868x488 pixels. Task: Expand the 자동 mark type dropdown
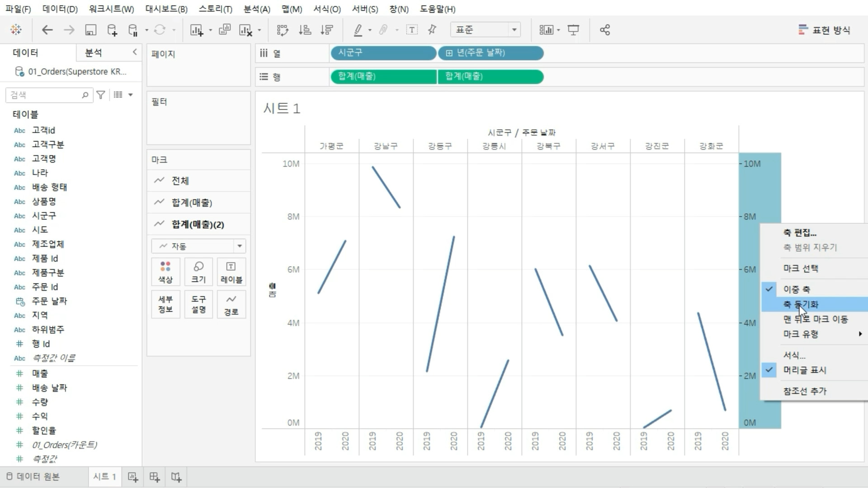coord(239,246)
